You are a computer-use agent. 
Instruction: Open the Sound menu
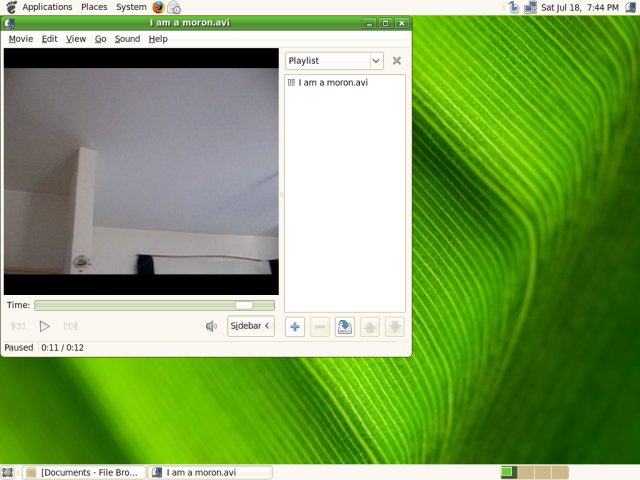pos(127,39)
